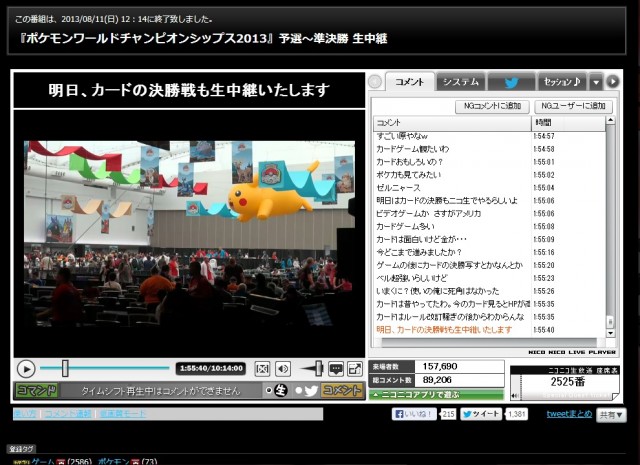Open the 低画質モード link

[x=122, y=414]
